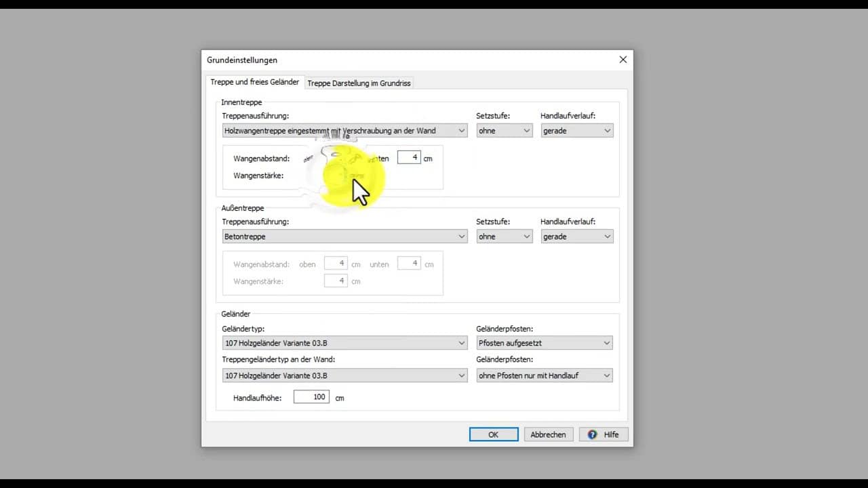
Task: Open Außentreppe Treppenausführung Betontreppe dropdown
Action: [344, 237]
